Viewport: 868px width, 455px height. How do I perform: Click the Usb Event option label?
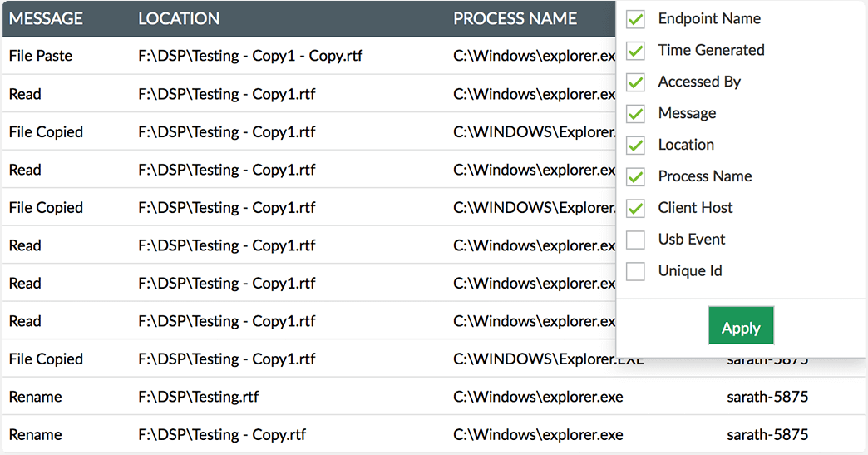(x=692, y=240)
